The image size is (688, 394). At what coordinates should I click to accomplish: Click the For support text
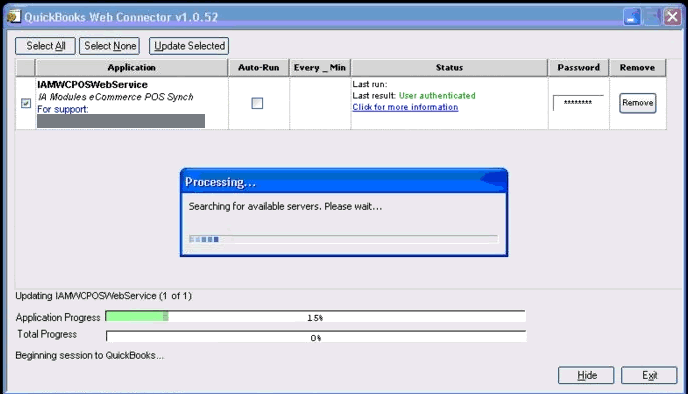pyautogui.click(x=63, y=109)
